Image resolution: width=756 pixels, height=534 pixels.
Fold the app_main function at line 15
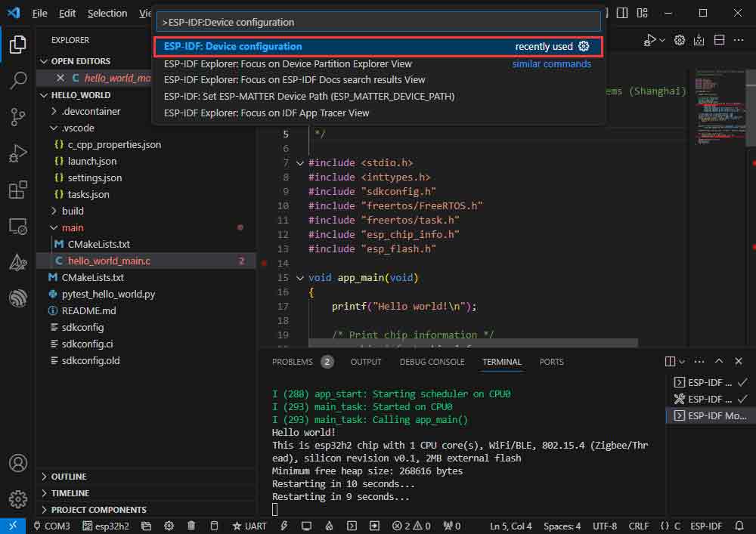coord(300,278)
